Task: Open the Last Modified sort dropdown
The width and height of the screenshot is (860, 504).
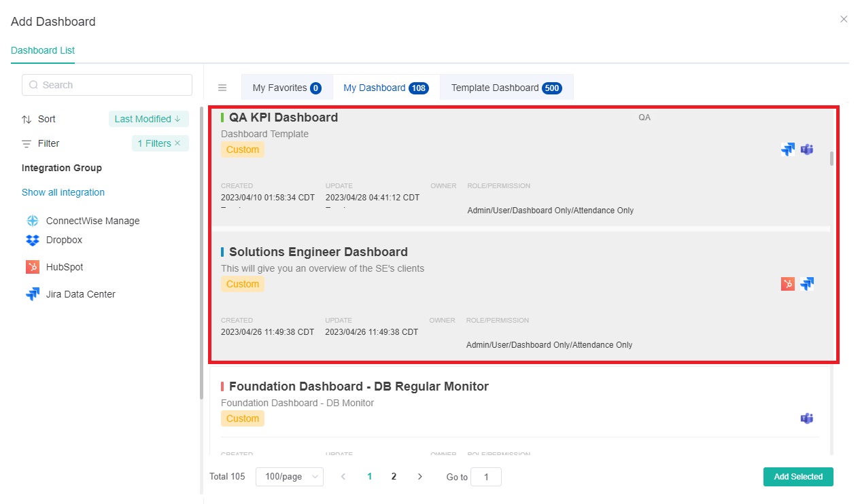Action: tap(148, 119)
